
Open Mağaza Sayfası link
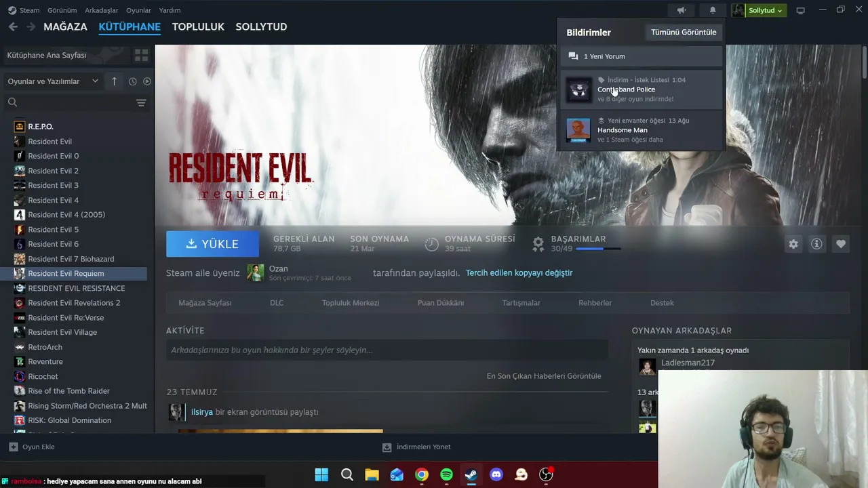click(205, 303)
